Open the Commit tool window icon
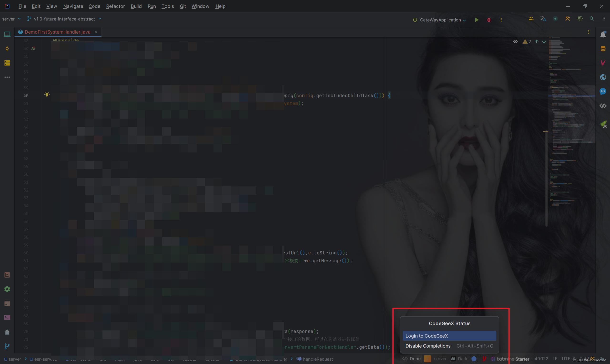Viewport: 610px width, 364px height. pos(7,49)
